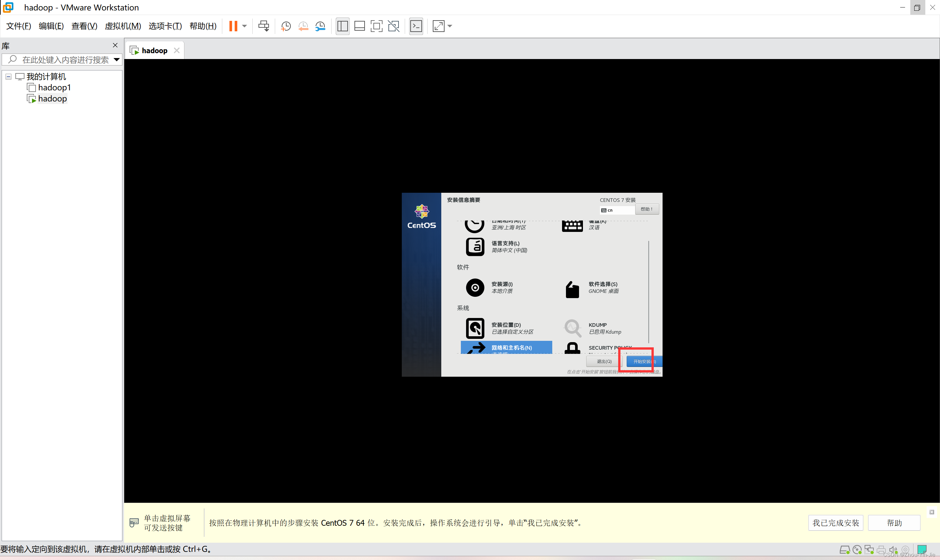Screen dimensions: 940x560
Task: Toggle the console view button
Action: pyautogui.click(x=416, y=26)
